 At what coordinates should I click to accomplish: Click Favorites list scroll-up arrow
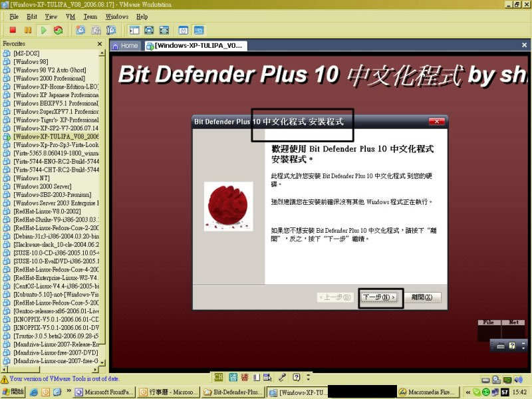pyautogui.click(x=102, y=53)
